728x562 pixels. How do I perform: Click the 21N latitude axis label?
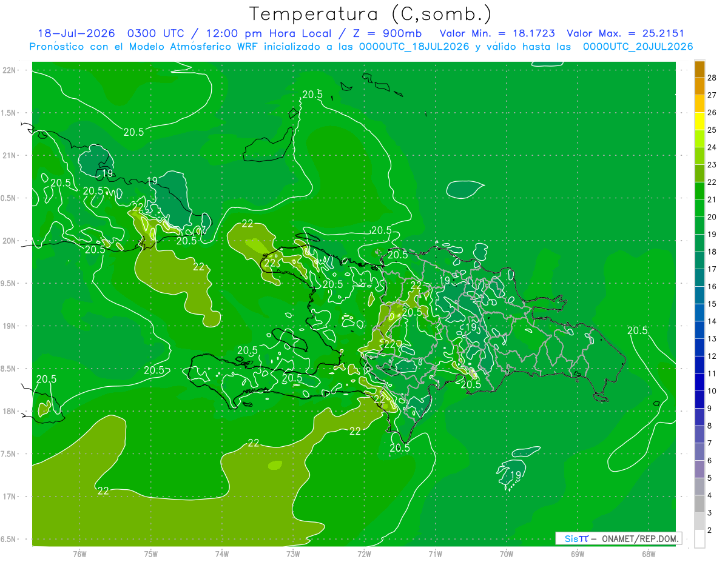(10, 155)
